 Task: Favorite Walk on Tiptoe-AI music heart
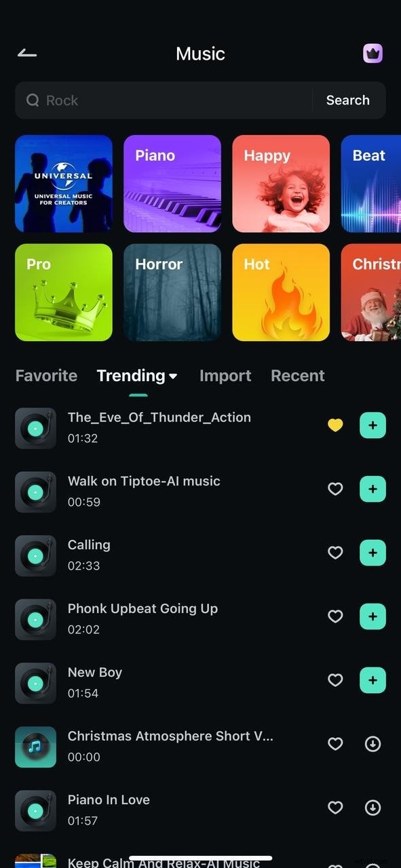(335, 489)
